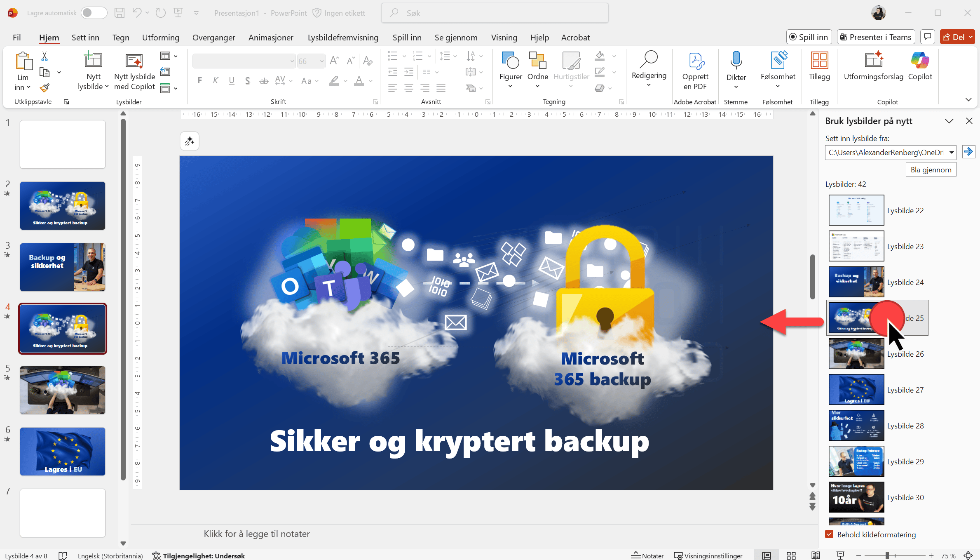
Task: Switch to the Animasjoner ribbon tab
Action: click(x=271, y=37)
